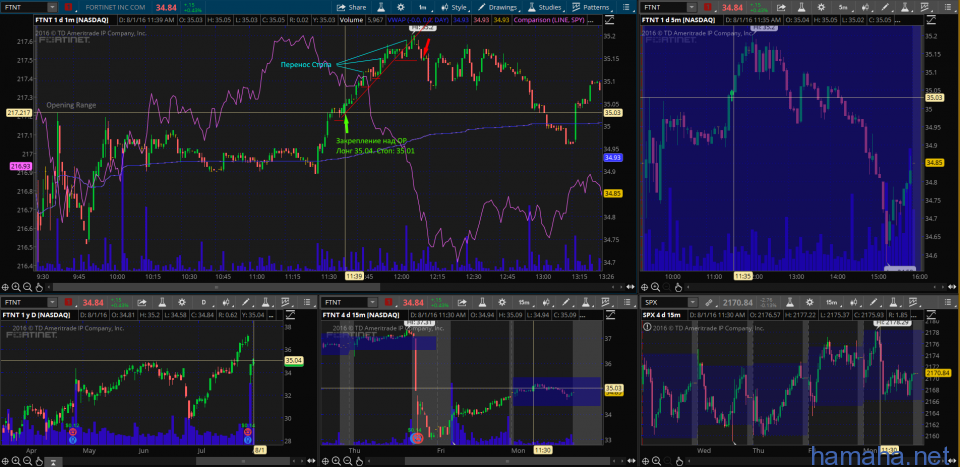
Task: Click the crosshair pan tool below main chart
Action: pos(6,286)
